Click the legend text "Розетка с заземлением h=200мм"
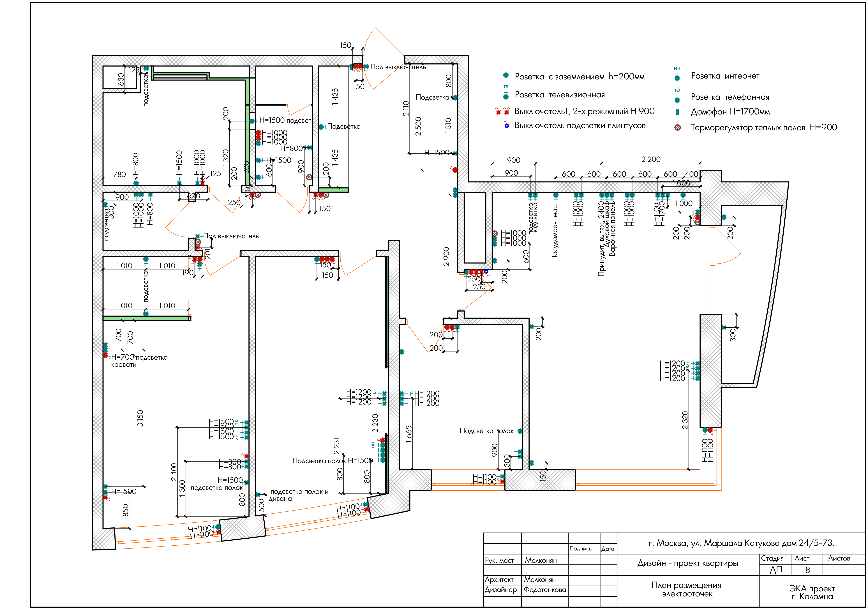 pyautogui.click(x=580, y=77)
